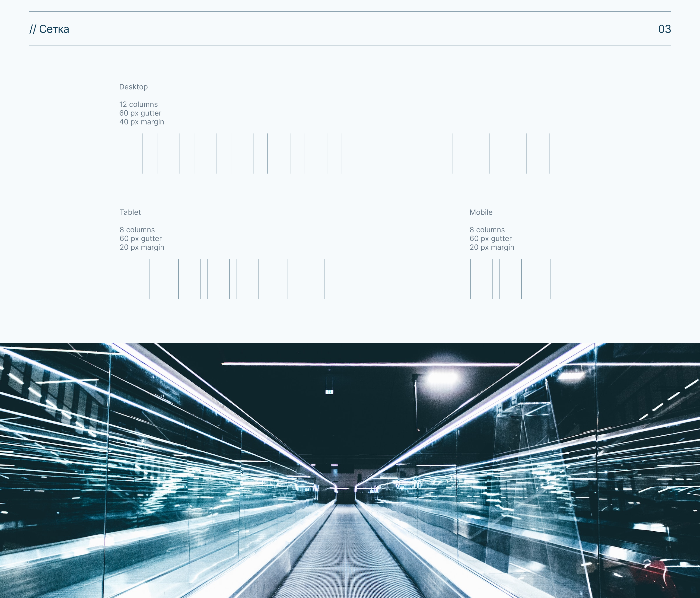Click the green exit sign in photo
This screenshot has width=700, height=598.
(x=329, y=392)
